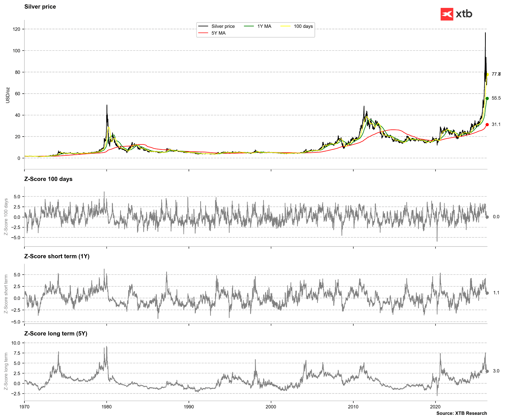Click the Z-Score long term endpoint dot
The height and width of the screenshot is (420, 505).
487,371
